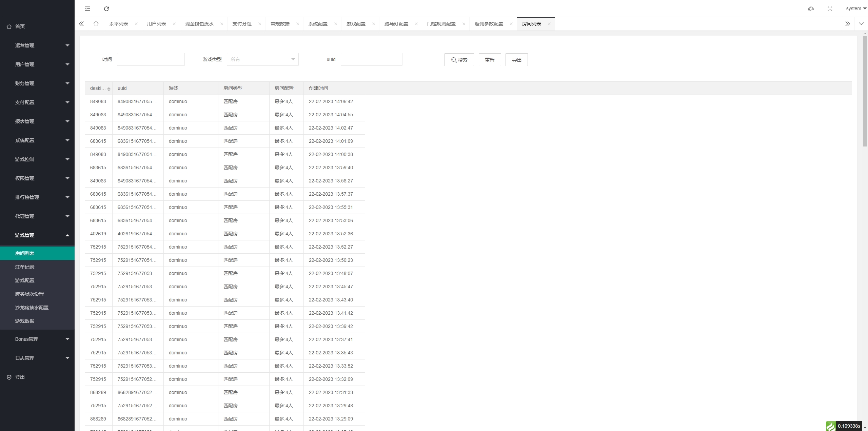Viewport: 868px width, 431px height.
Task: Sort the deskid column
Action: pos(108,89)
